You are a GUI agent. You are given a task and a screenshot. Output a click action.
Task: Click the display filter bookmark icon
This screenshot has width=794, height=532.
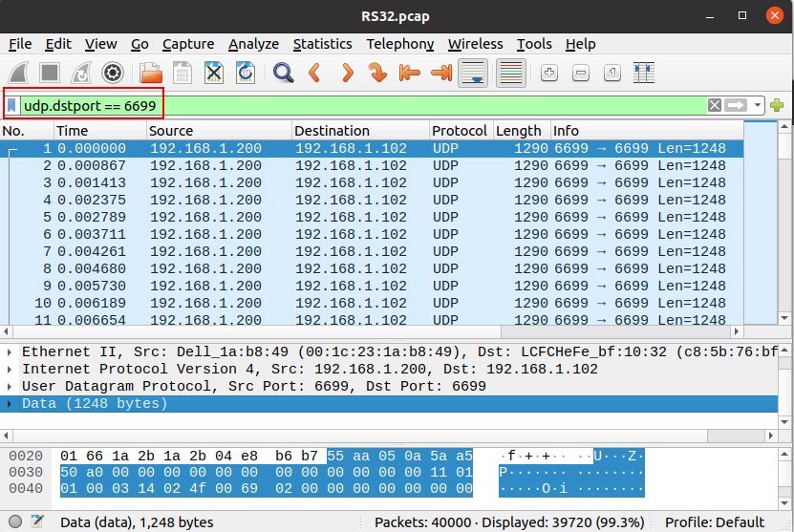12,106
